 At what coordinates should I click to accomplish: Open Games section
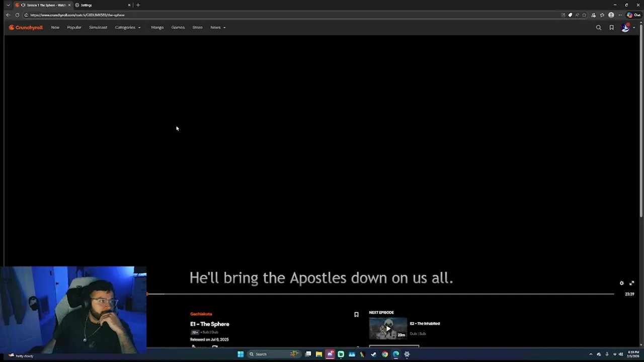pos(178,28)
